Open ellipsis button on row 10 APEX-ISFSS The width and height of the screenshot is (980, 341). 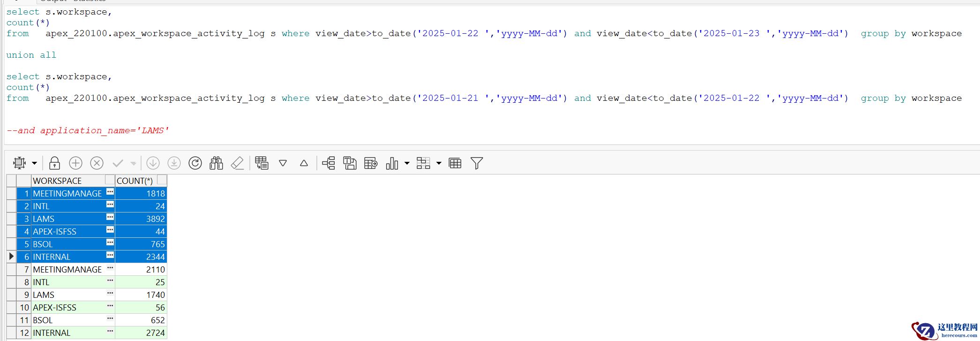tap(110, 305)
